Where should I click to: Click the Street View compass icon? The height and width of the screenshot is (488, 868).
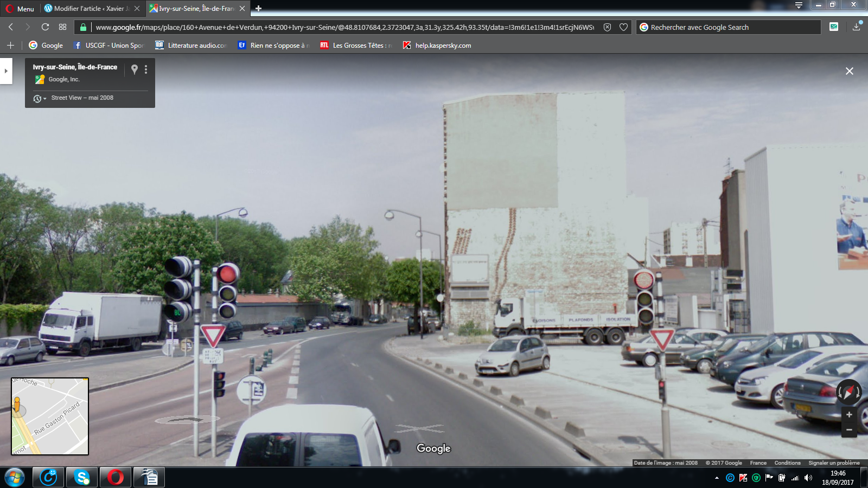[x=848, y=391]
